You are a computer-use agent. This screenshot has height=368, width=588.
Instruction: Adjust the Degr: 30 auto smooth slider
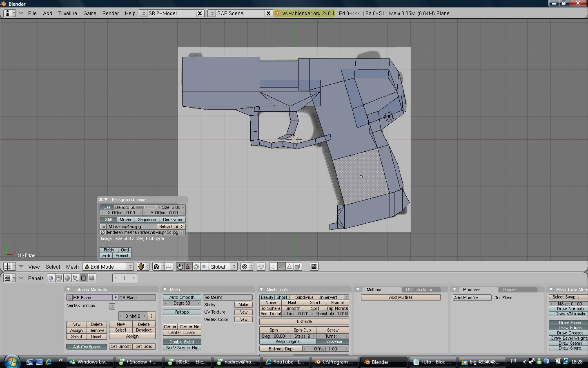point(182,303)
